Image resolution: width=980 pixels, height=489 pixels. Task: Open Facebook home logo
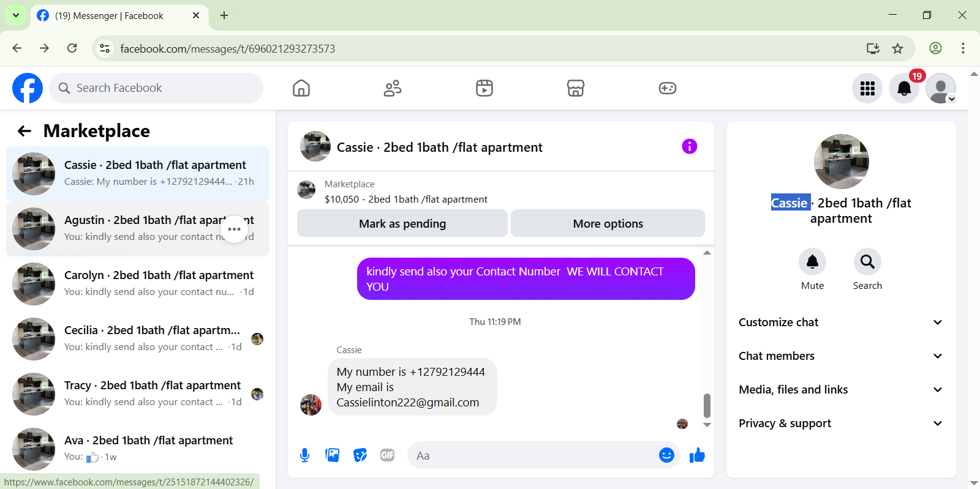click(x=28, y=88)
